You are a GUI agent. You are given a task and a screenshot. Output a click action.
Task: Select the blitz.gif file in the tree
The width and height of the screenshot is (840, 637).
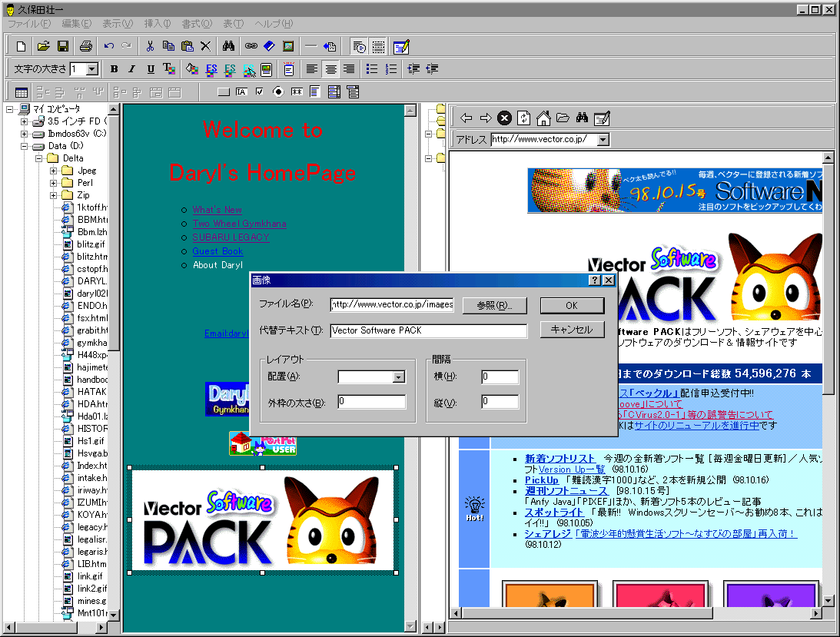click(x=91, y=244)
